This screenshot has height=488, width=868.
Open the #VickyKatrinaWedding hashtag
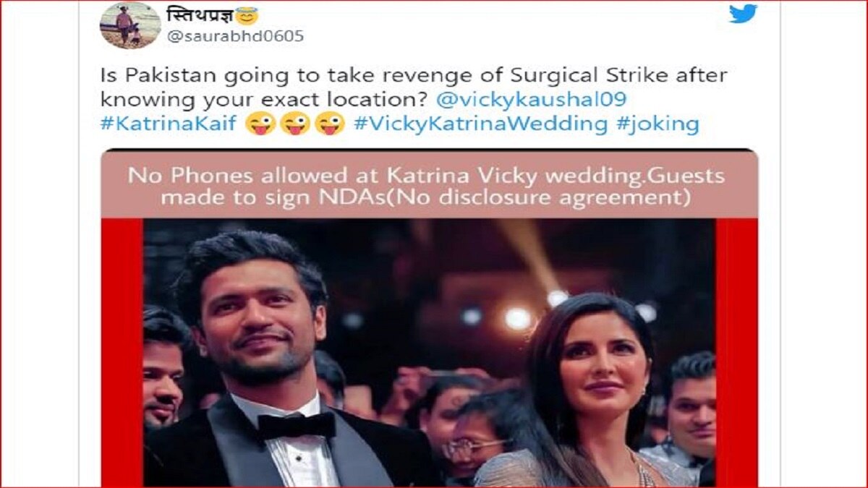click(480, 124)
